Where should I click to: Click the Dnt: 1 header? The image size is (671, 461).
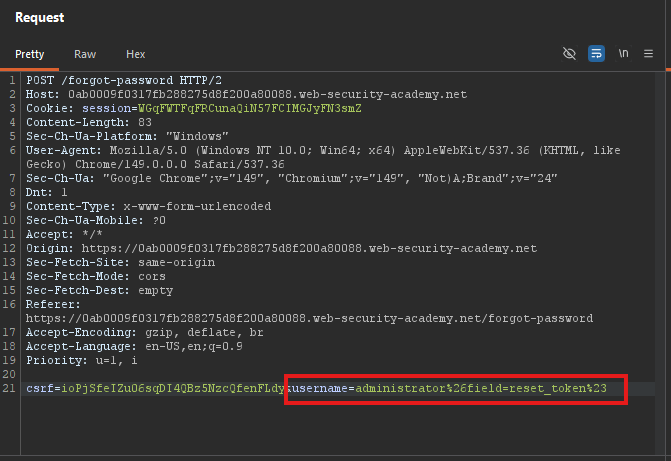(x=47, y=193)
